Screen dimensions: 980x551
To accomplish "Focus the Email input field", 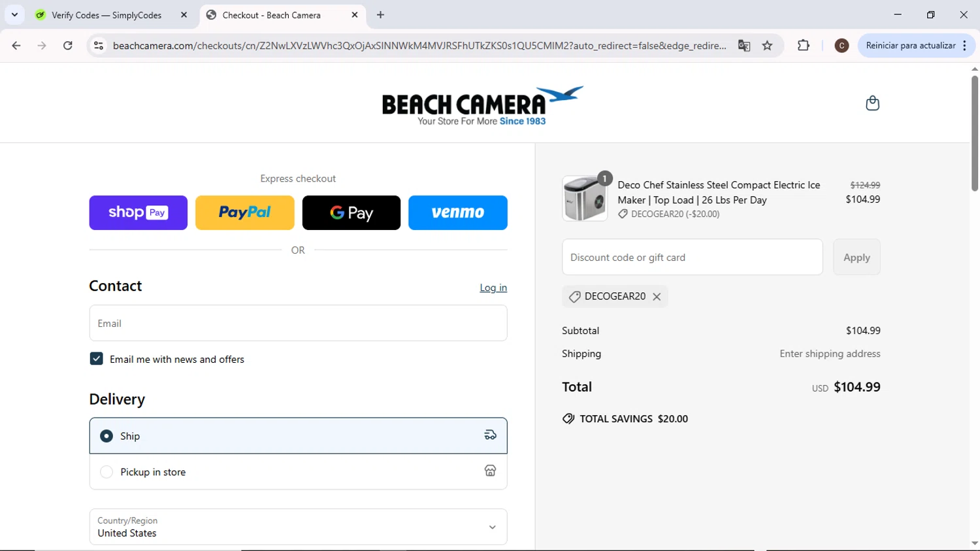I will (x=298, y=323).
